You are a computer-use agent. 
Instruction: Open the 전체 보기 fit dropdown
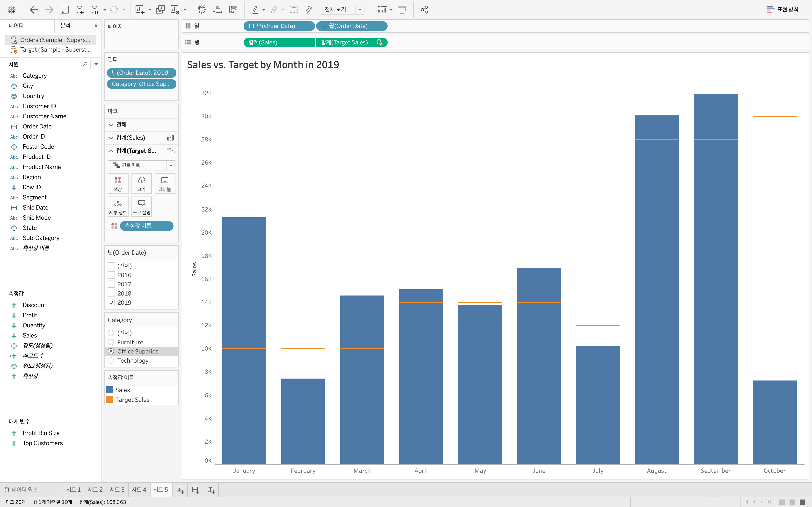(x=360, y=9)
